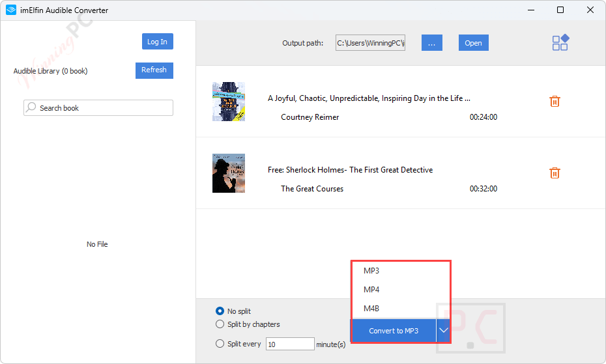Remove the Sherlock Holmes audiobook via trash icon

555,173
